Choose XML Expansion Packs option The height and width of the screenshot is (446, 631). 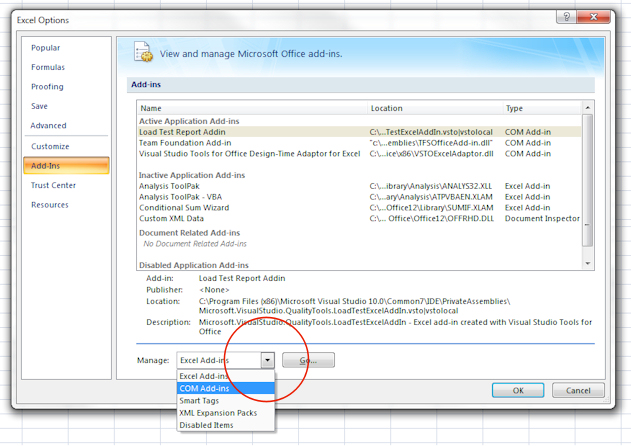(226, 413)
